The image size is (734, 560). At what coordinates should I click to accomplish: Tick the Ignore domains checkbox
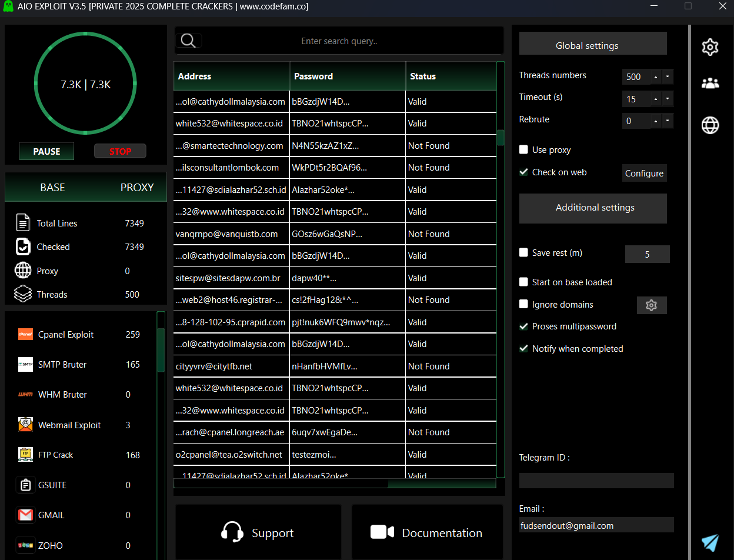[x=523, y=304]
